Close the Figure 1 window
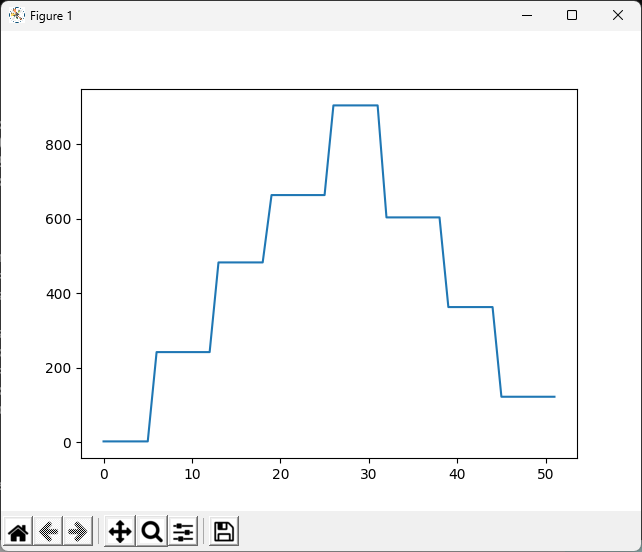Screen dimensions: 642x552 click(x=618, y=15)
